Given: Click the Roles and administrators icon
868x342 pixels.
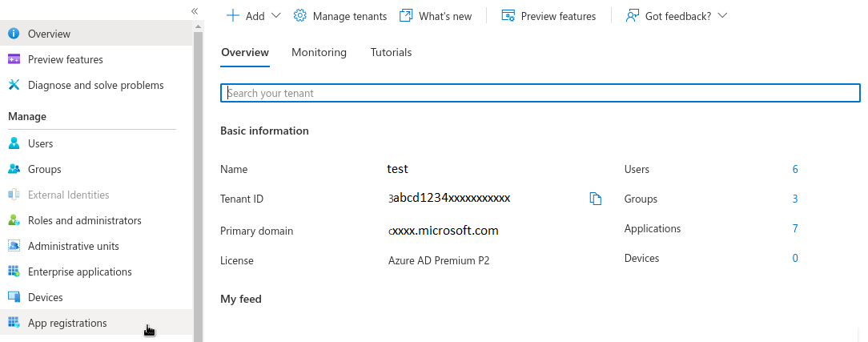Looking at the screenshot, I should point(14,220).
